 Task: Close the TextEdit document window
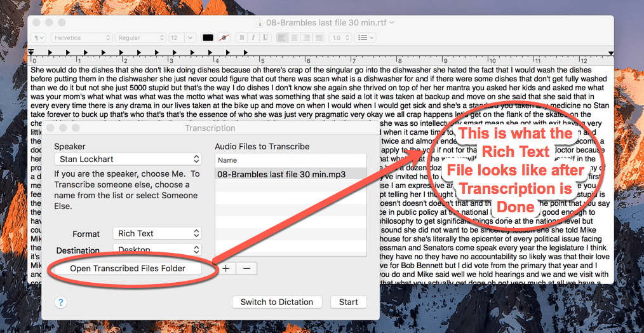tap(37, 22)
